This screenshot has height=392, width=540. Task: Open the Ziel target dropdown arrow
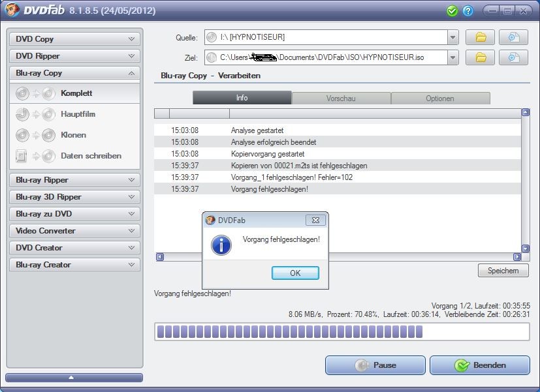click(453, 57)
